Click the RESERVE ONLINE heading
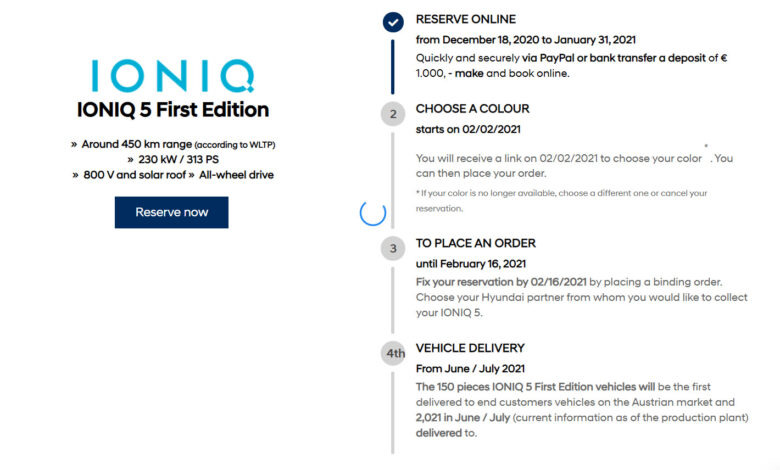The height and width of the screenshot is (470, 780). click(x=466, y=19)
